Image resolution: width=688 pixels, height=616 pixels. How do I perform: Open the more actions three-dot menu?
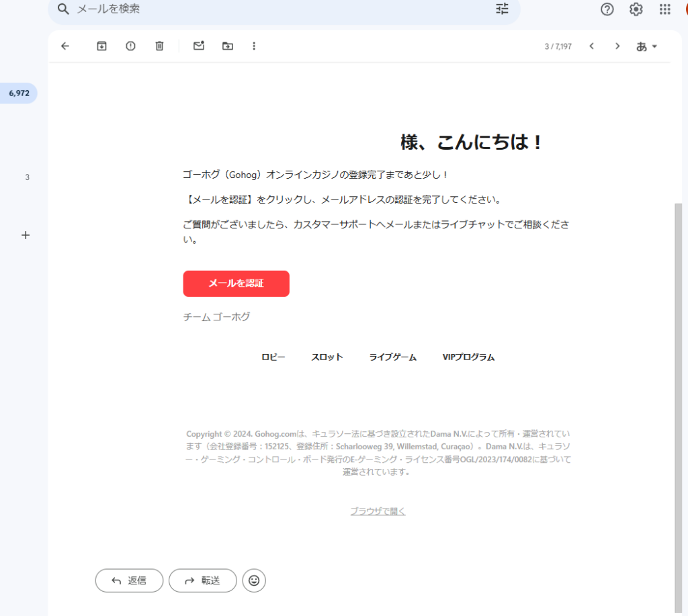[253, 46]
